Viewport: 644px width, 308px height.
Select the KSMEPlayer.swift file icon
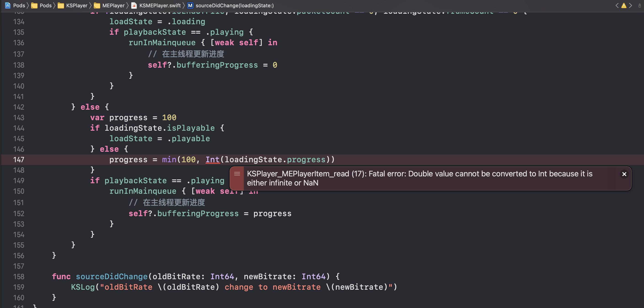pyautogui.click(x=134, y=5)
